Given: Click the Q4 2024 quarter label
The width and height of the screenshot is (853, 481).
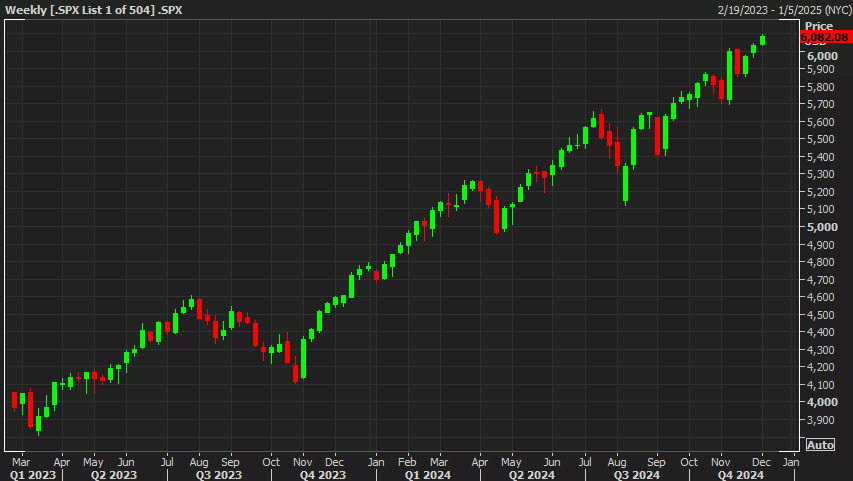Looking at the screenshot, I should 741,475.
